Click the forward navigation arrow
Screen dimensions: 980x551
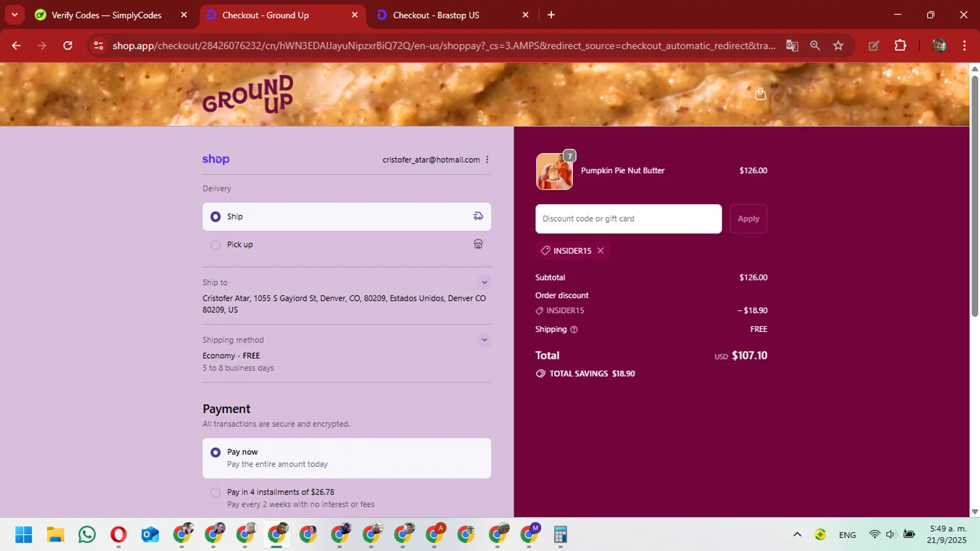pos(42,46)
